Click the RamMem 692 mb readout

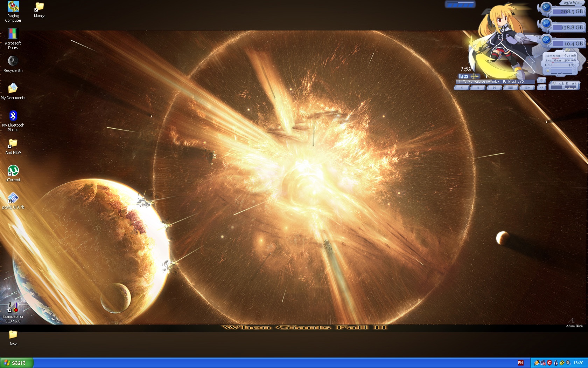coord(560,56)
